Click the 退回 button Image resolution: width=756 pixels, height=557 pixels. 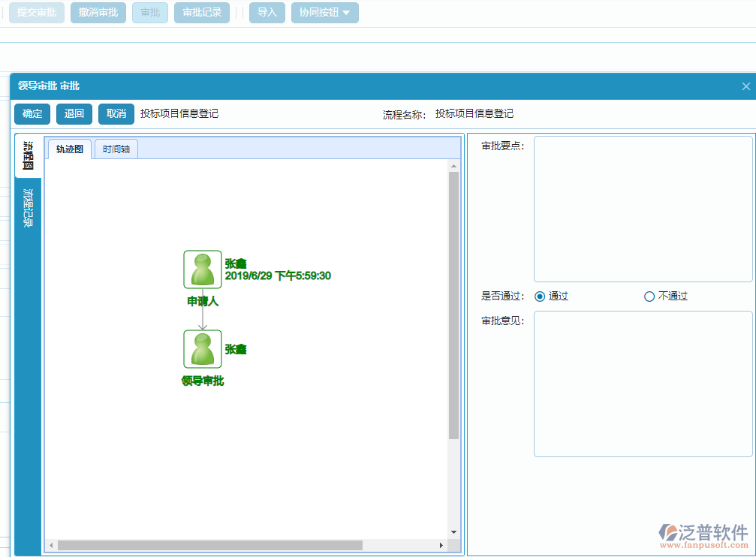[74, 113]
